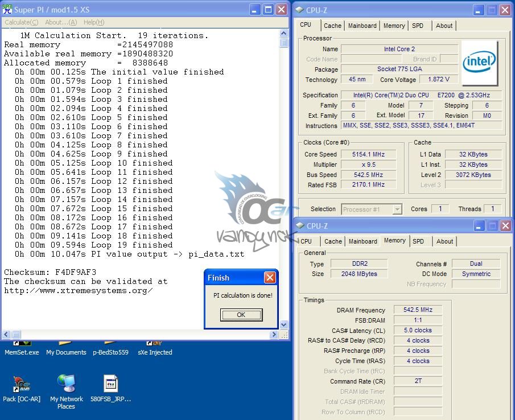This screenshot has height=420, width=515.
Task: Open the Calculate menu in Super PI
Action: click(22, 22)
